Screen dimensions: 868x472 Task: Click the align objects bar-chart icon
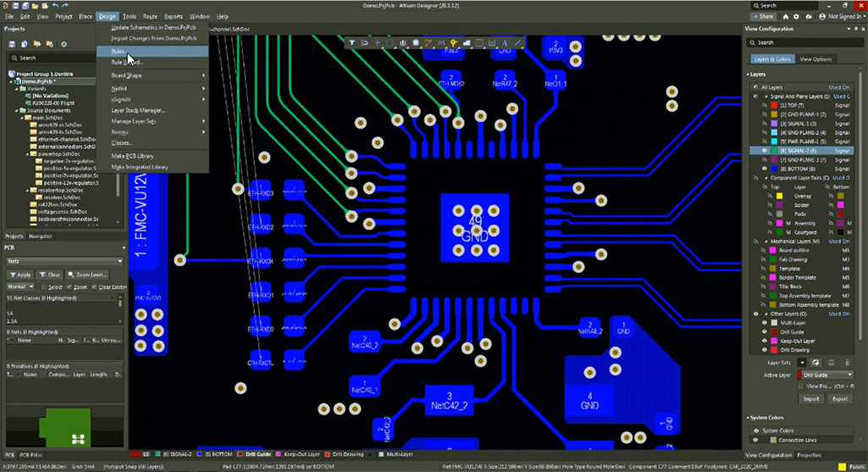(x=402, y=42)
